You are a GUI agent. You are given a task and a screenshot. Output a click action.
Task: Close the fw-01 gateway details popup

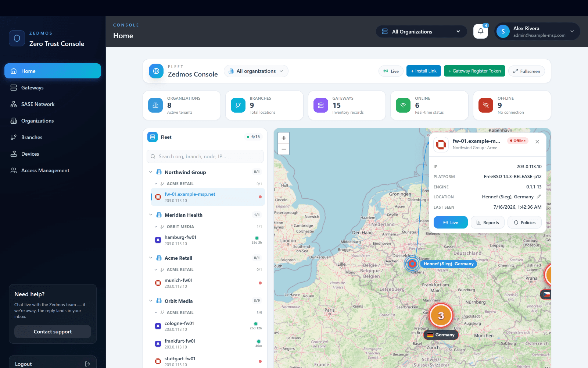[537, 142]
